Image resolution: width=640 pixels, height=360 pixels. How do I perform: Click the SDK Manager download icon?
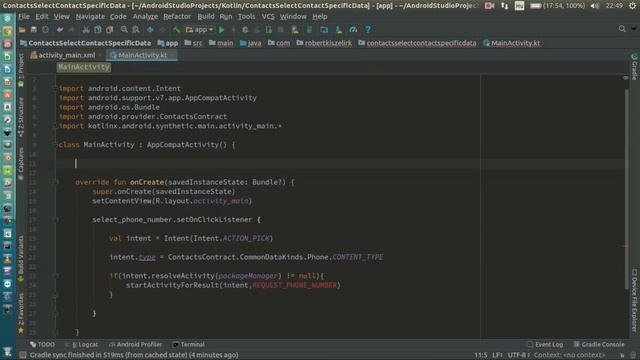click(339, 30)
